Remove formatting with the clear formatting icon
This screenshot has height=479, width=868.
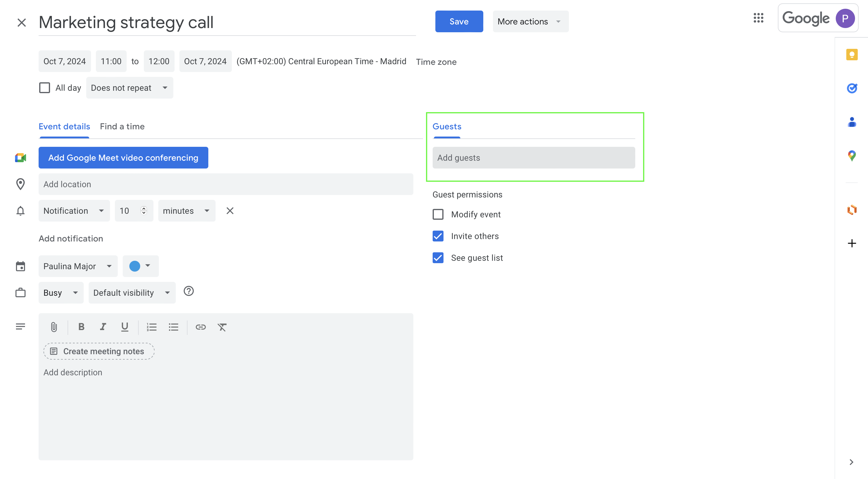click(222, 327)
